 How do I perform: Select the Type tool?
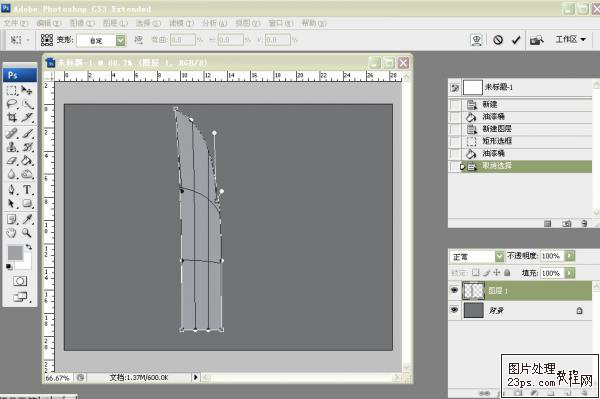click(27, 189)
